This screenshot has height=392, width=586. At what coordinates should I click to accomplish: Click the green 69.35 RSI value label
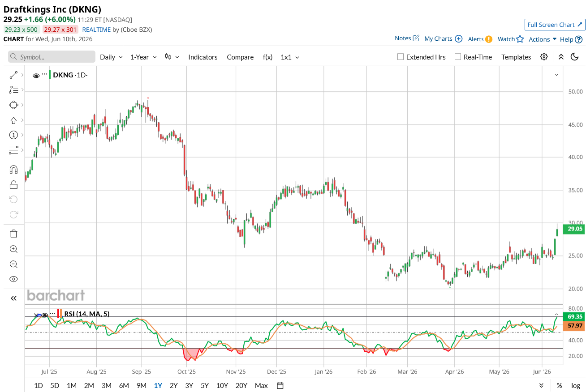tap(573, 316)
